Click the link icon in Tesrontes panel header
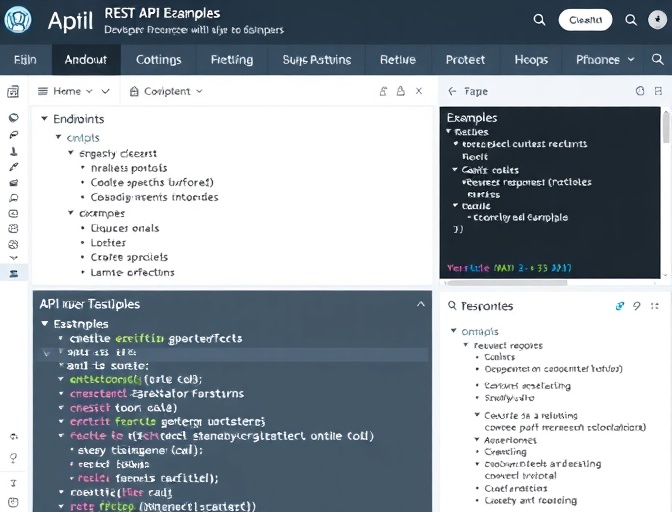The image size is (672, 512). click(620, 306)
